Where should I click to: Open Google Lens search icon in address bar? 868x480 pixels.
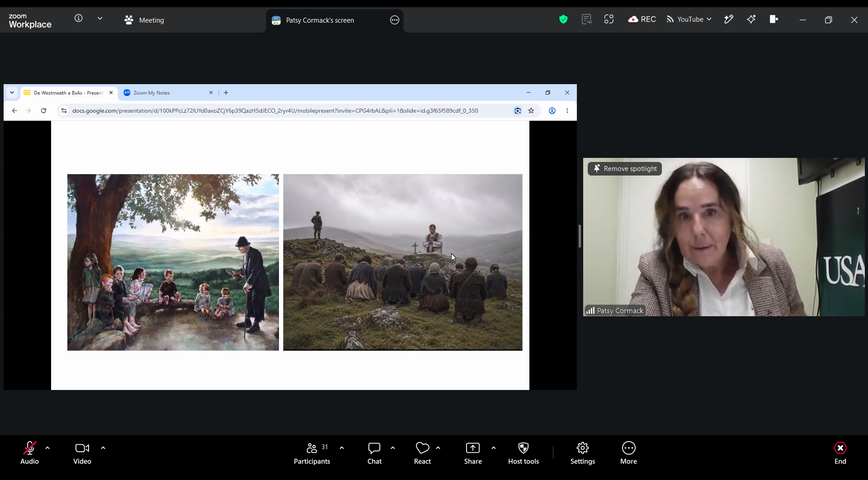[518, 110]
